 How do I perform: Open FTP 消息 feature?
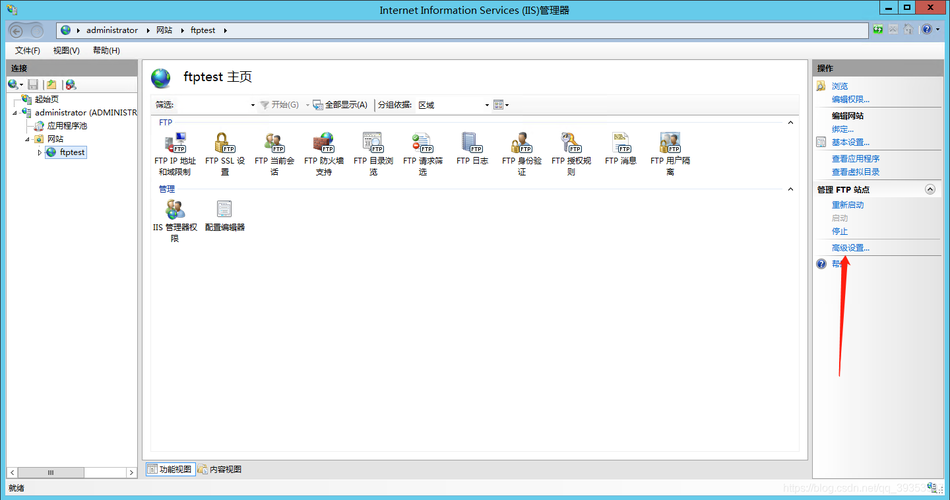click(x=620, y=148)
